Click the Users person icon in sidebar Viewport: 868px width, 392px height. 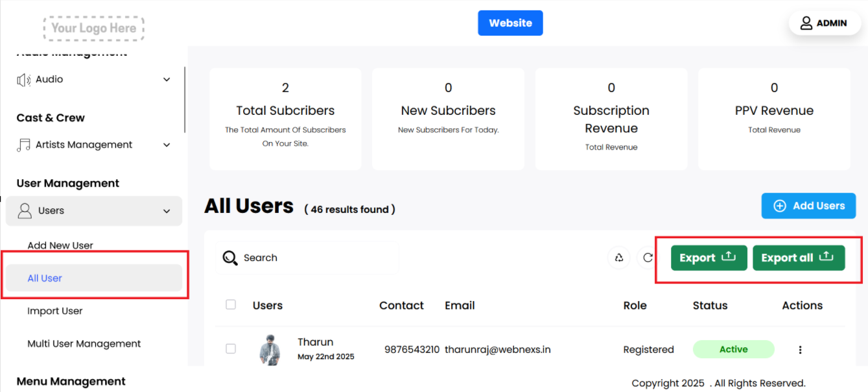click(x=25, y=211)
